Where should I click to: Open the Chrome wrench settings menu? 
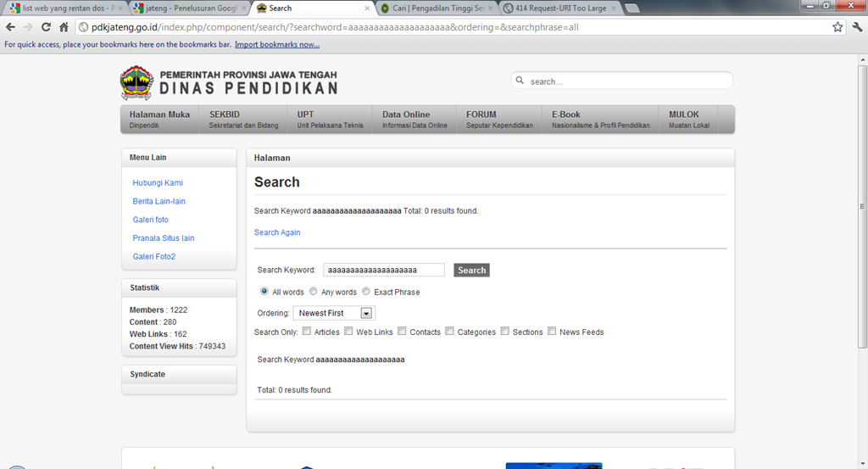[x=857, y=27]
